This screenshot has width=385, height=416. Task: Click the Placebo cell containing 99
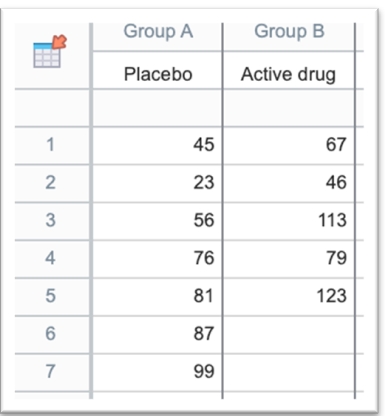coord(157,372)
